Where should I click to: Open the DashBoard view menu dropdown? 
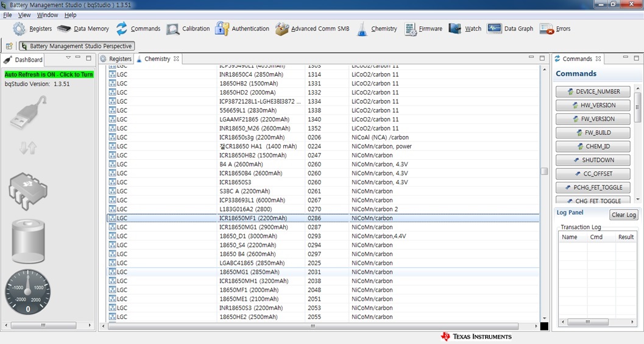68,58
